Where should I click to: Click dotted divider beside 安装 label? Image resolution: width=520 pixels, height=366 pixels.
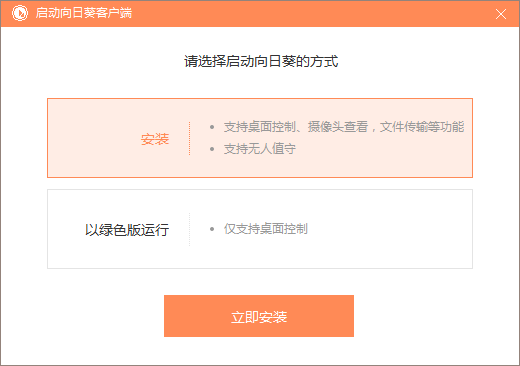point(190,138)
